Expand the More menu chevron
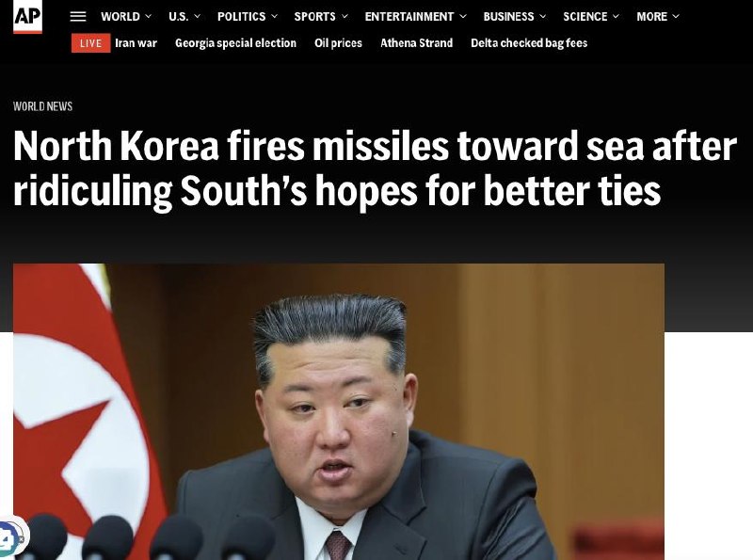The height and width of the screenshot is (560, 753). (x=676, y=16)
